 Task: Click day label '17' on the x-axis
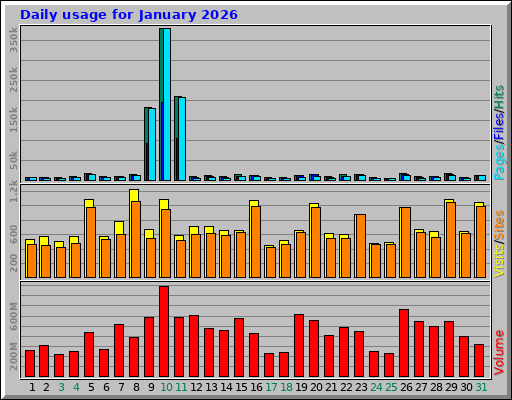pyautogui.click(x=271, y=387)
